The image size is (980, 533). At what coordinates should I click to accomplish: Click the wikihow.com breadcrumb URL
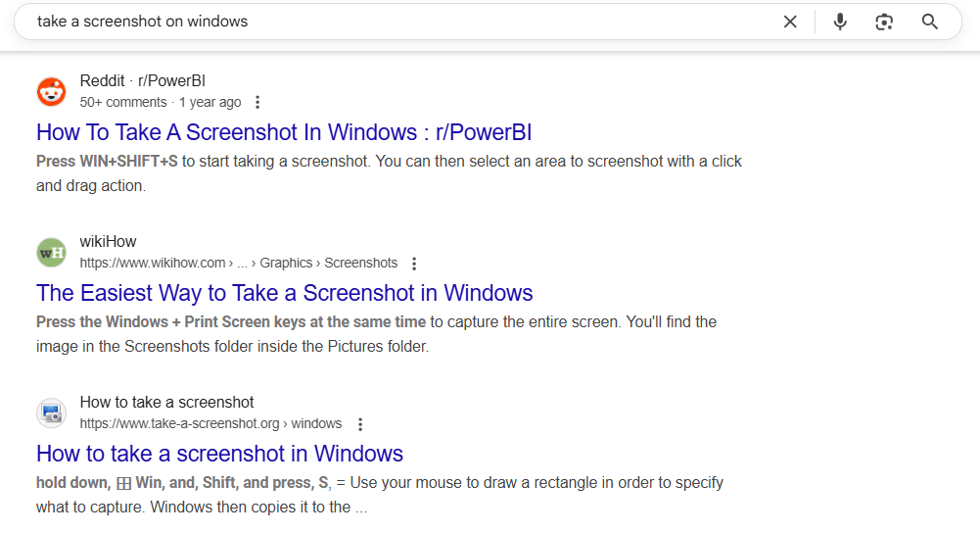pos(238,263)
